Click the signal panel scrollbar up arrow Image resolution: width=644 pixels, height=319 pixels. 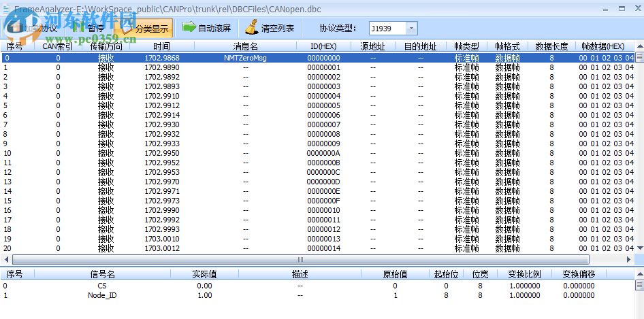pos(639,274)
